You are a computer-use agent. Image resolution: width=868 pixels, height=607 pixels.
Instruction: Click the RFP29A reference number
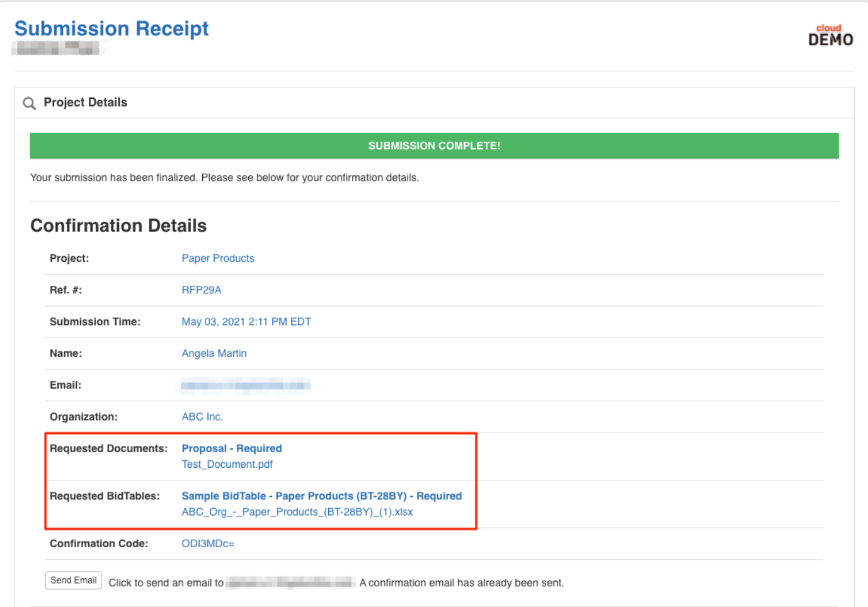click(x=202, y=290)
